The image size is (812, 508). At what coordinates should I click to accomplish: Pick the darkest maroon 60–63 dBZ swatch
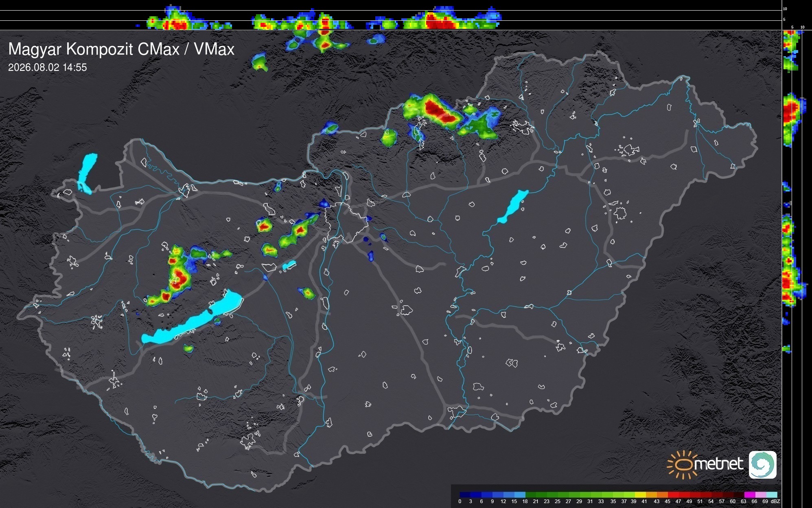739,495
